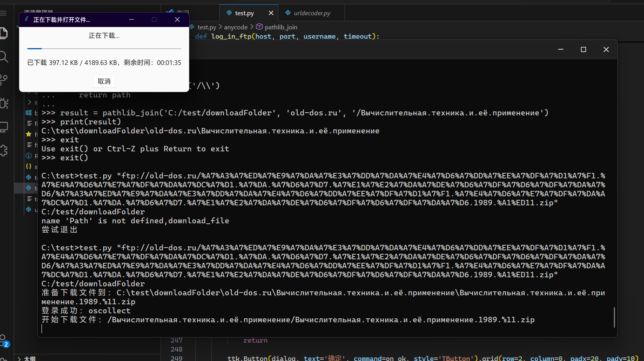This screenshot has height=361, width=644.
Task: Close the download dialog window
Action: click(177, 20)
